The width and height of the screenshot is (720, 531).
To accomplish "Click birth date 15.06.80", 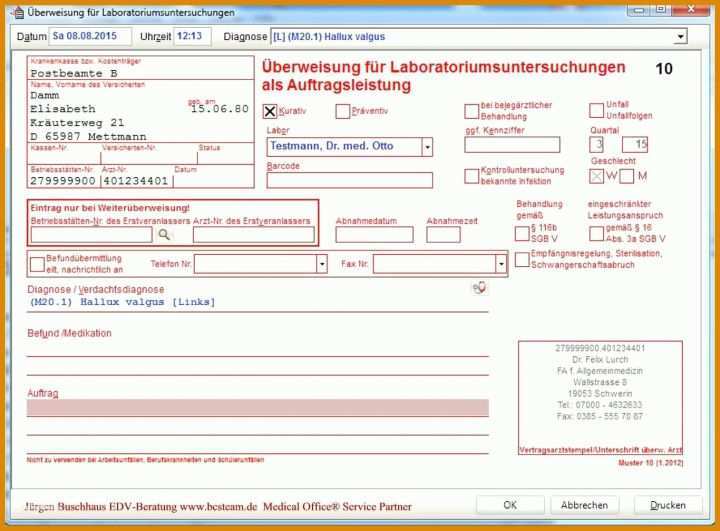I will click(x=220, y=109).
